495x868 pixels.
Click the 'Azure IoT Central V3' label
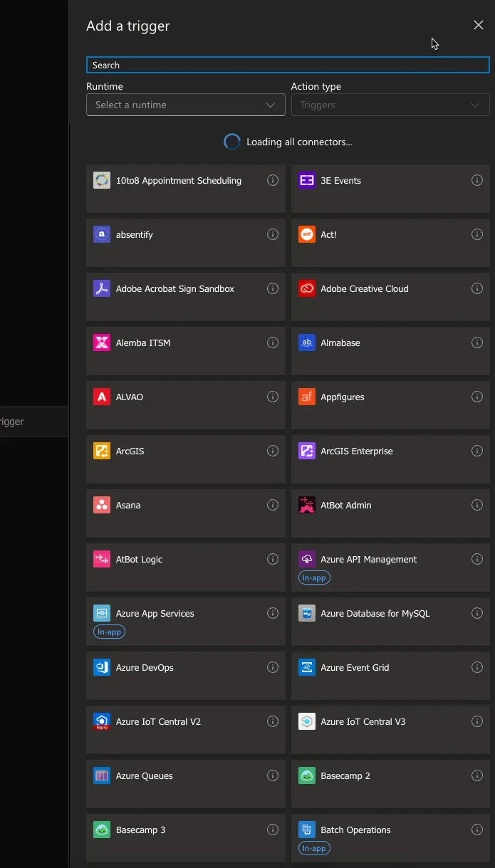point(363,722)
